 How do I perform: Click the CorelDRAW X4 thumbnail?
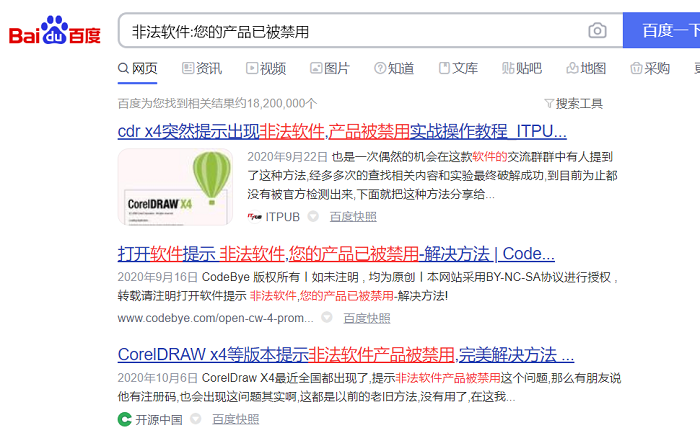[175, 187]
